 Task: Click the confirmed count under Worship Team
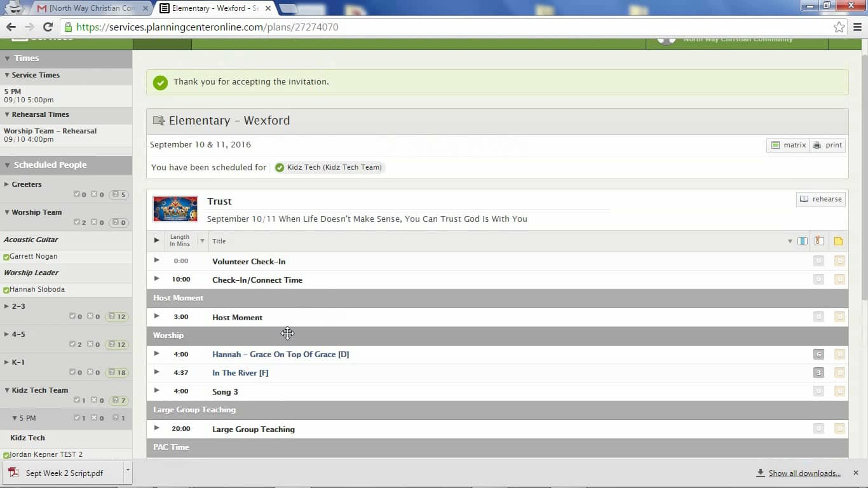pyautogui.click(x=80, y=222)
